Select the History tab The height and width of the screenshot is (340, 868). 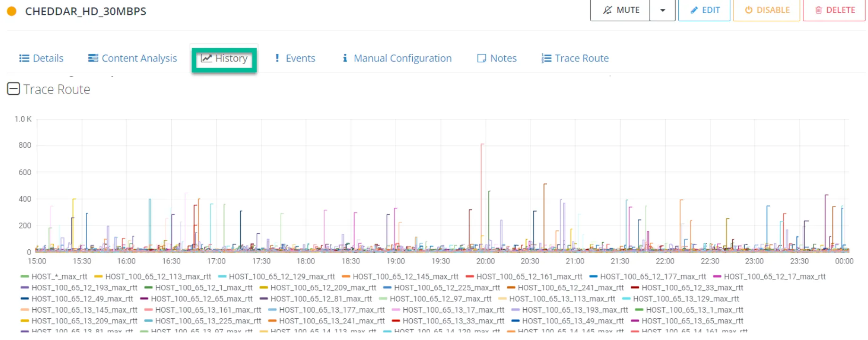point(224,58)
